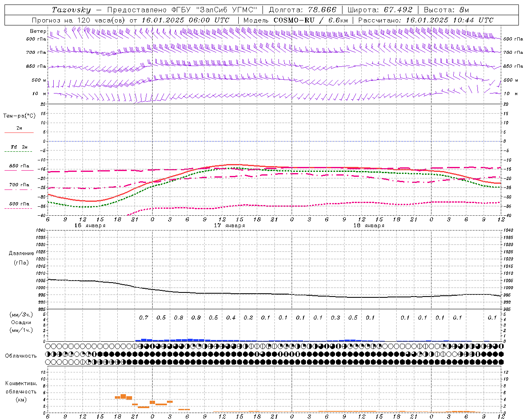Click the Осадки precipitation panel label
Screen dimensions: 525x420
tap(21, 322)
